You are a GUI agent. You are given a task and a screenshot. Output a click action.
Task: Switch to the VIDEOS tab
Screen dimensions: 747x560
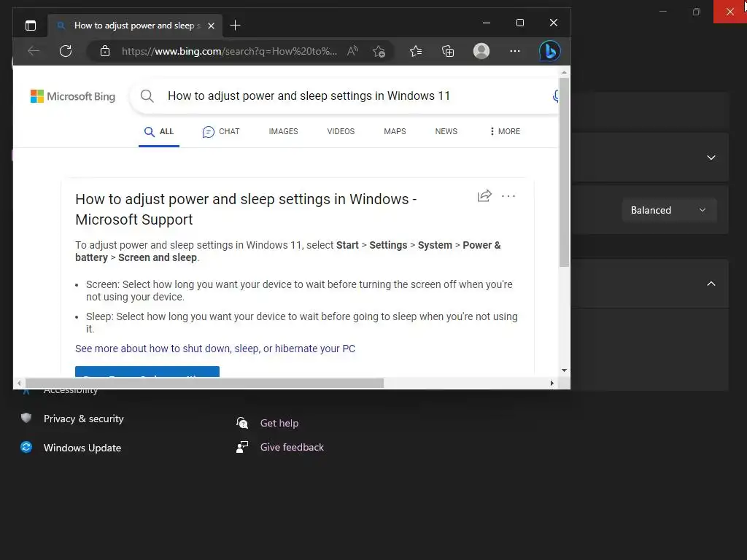[341, 131]
